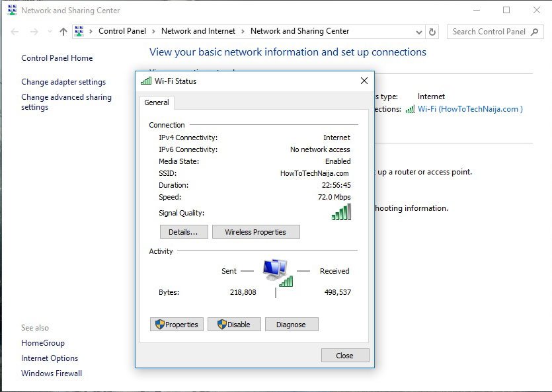Click the back navigation arrow
Screen dimensions: 552x392
(x=15, y=31)
